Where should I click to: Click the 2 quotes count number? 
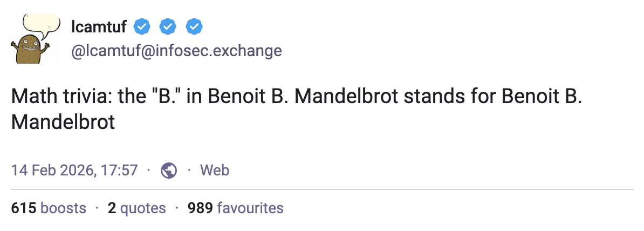tap(112, 208)
